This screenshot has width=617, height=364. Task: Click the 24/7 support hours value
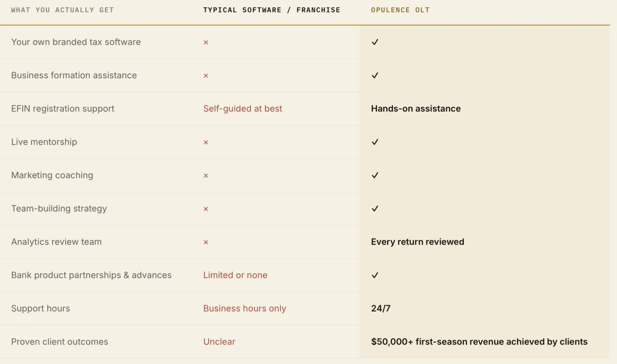pos(381,308)
